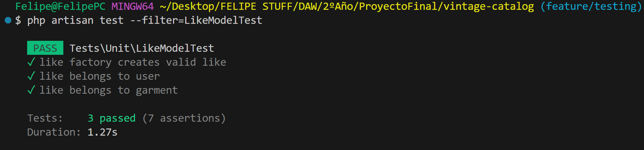Click the 'Duration:' summary label
This screenshot has height=150, width=644.
54,132
